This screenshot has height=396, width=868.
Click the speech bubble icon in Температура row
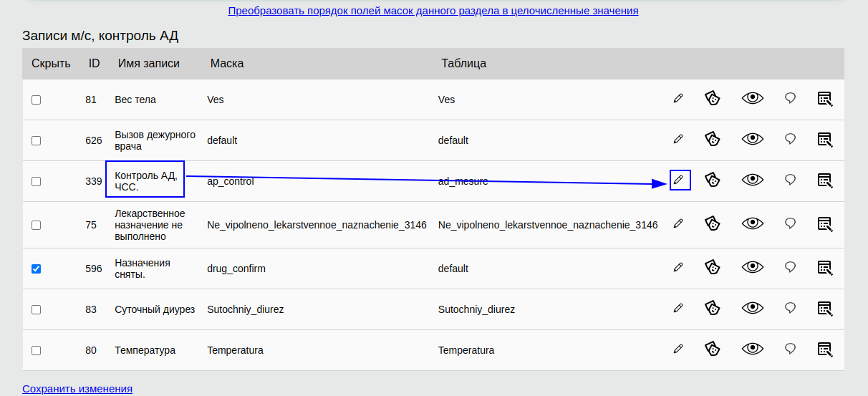[791, 349]
